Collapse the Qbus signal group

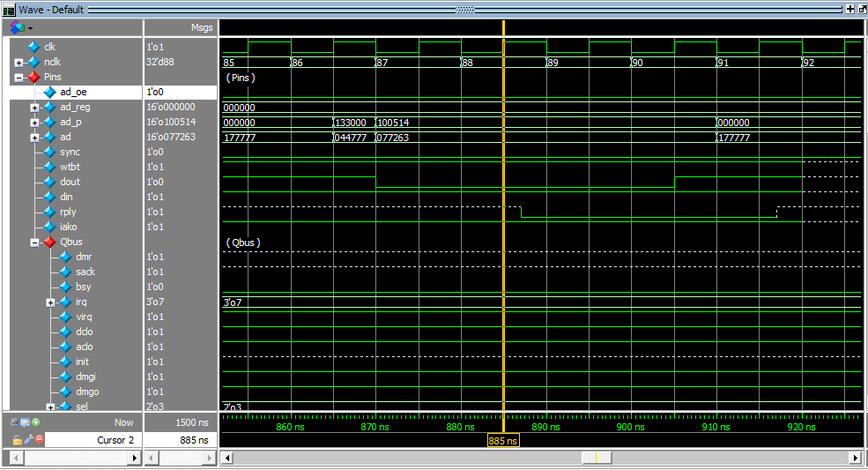click(x=34, y=242)
